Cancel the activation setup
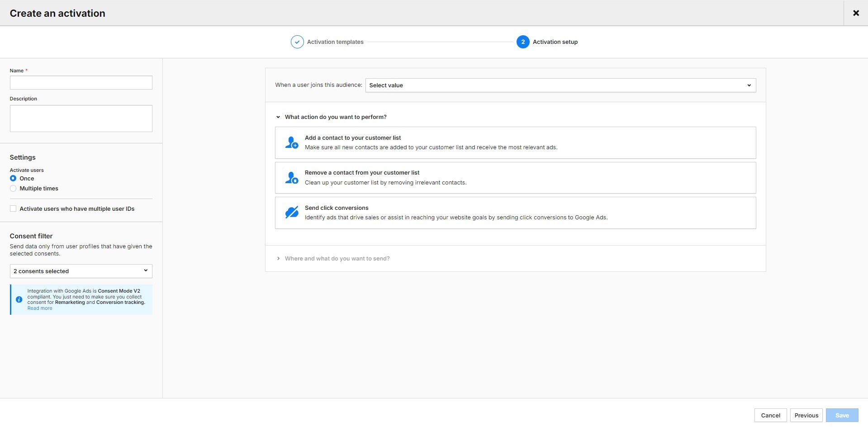The image size is (868, 431). coord(770,415)
